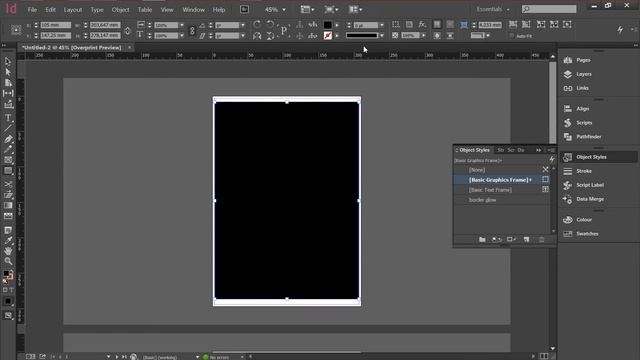
Task: Apply the [None] object style
Action: (x=502, y=170)
